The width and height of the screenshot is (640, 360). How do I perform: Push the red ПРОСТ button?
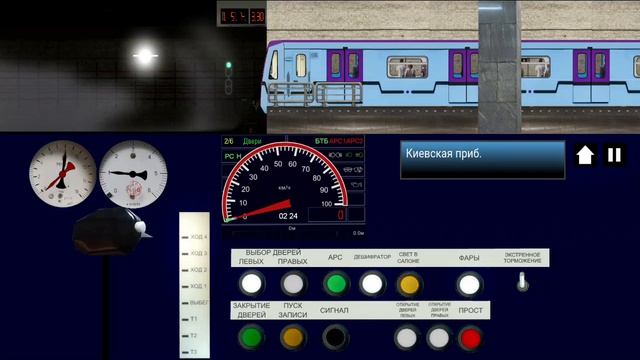(x=470, y=338)
